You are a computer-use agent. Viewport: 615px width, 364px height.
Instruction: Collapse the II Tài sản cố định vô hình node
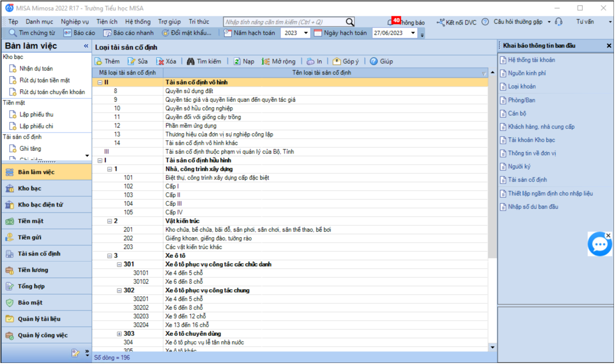[100, 82]
